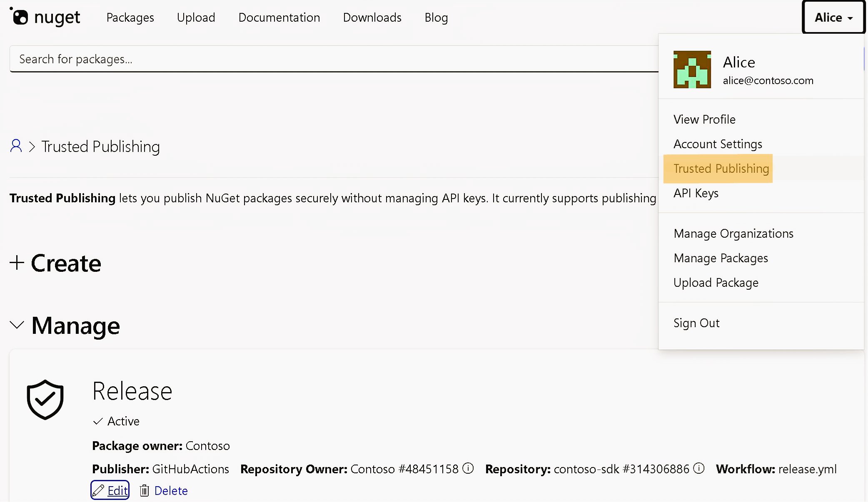Screen dimensions: 868x502
Task: Click the info icon beside Repository contoso-sdk
Action: tap(699, 467)
